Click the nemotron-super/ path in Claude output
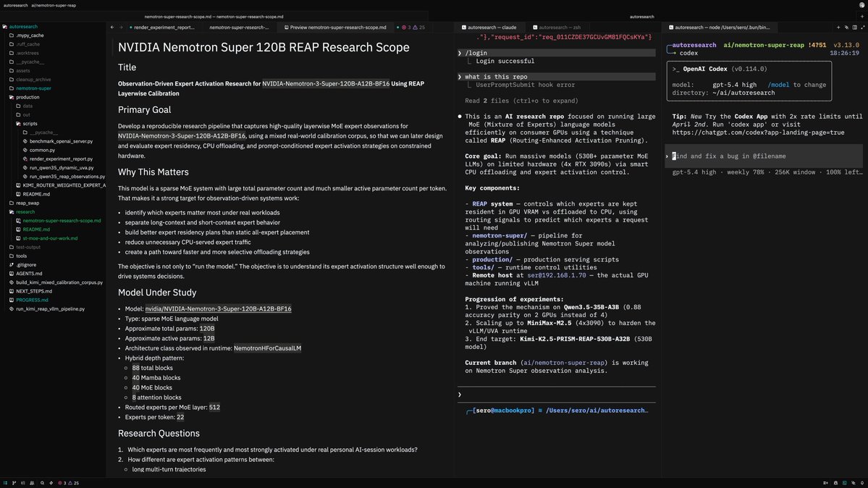 click(500, 235)
